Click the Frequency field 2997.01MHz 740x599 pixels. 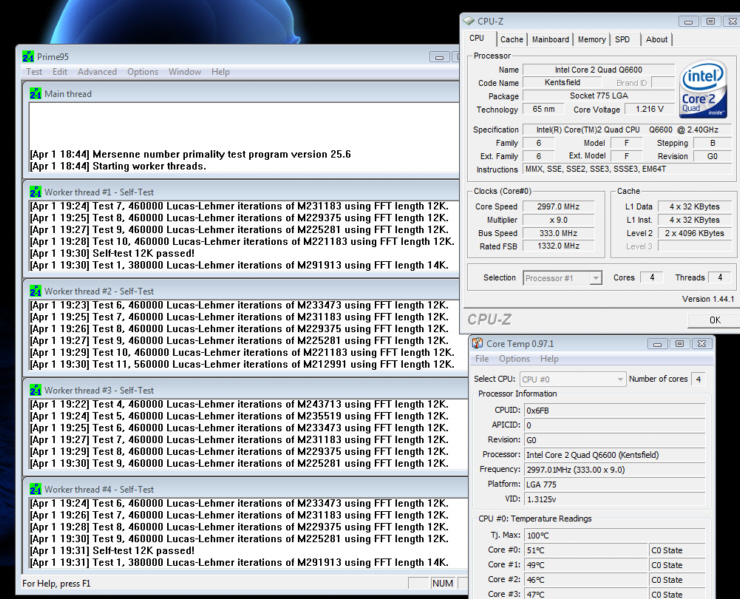coord(615,470)
